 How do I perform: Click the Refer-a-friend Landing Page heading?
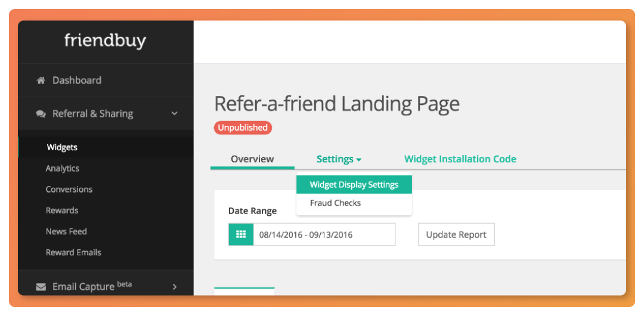click(337, 104)
